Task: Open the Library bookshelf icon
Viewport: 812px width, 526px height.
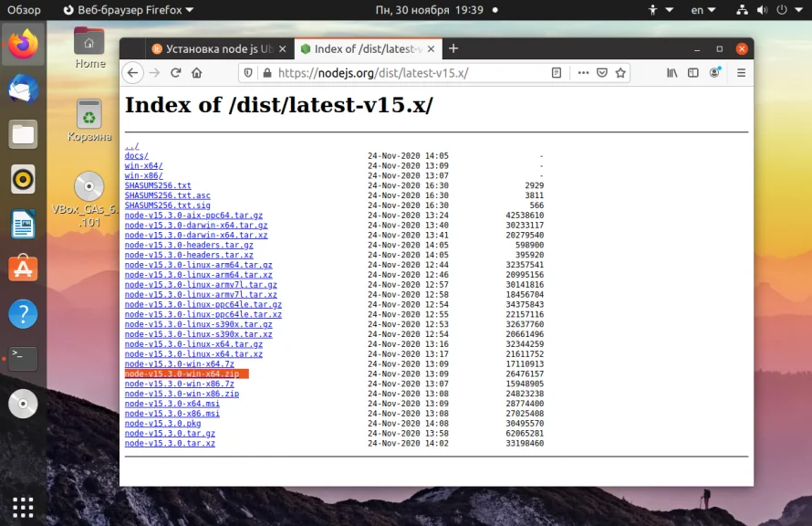Action: (671, 73)
